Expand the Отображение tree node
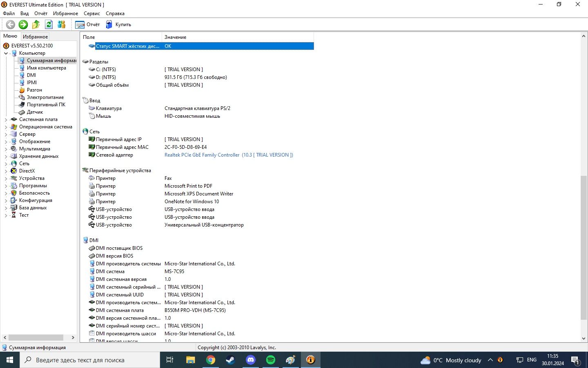This screenshot has height=368, width=588. point(6,141)
